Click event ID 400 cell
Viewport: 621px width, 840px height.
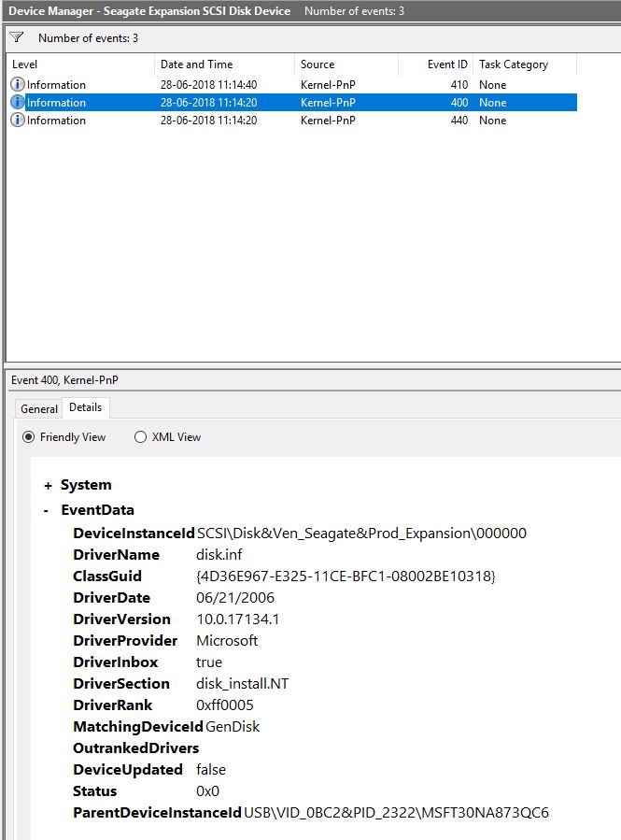459,103
